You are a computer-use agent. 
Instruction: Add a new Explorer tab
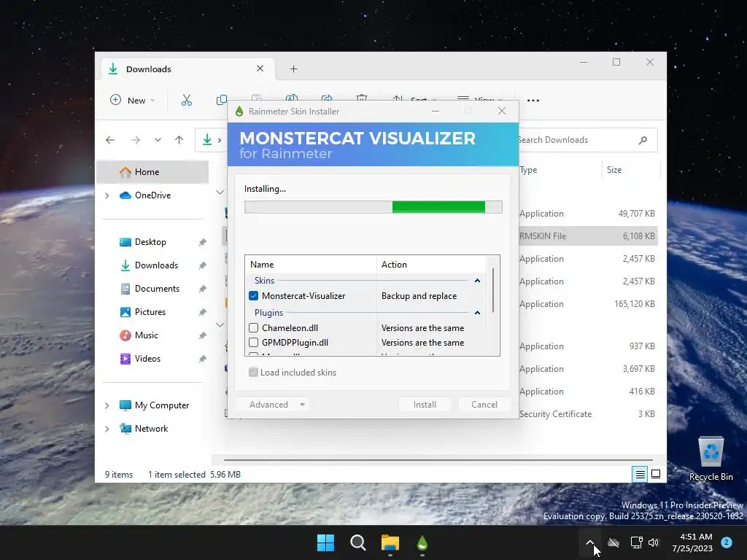coord(293,69)
